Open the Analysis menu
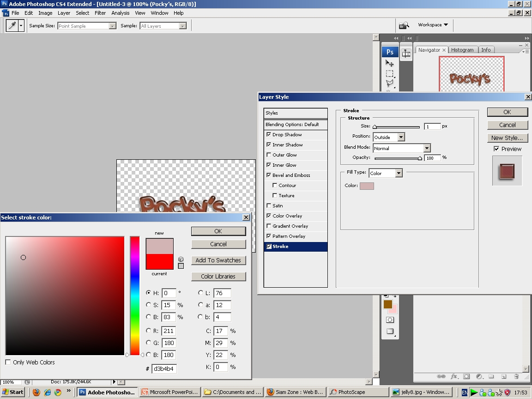The height and width of the screenshot is (399, 532). click(x=121, y=13)
